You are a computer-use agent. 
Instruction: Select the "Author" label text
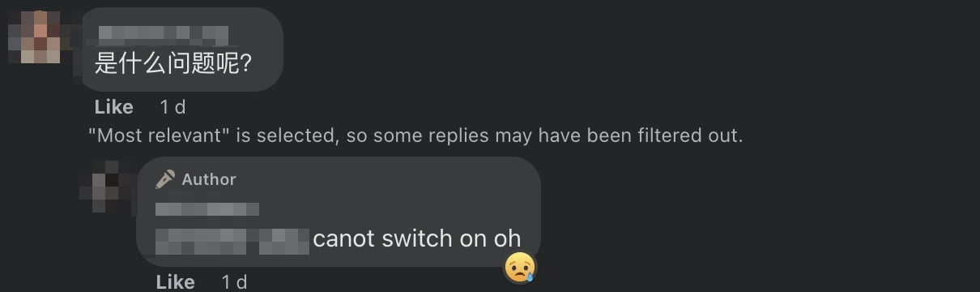209,179
